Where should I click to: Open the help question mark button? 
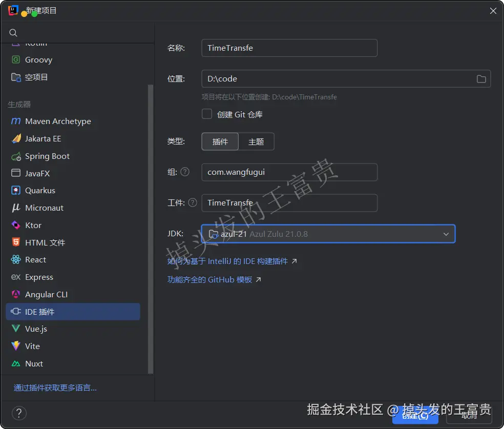[x=19, y=413]
